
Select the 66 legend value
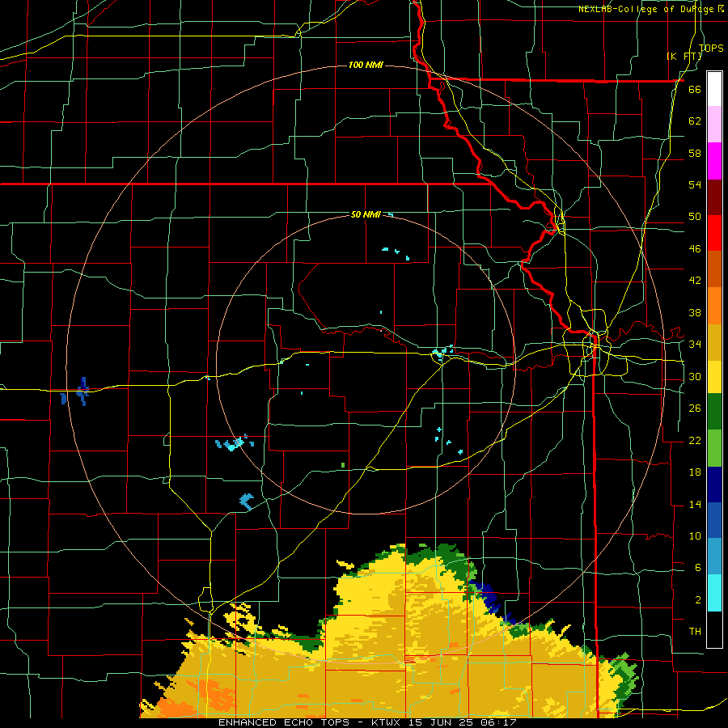pyautogui.click(x=695, y=89)
